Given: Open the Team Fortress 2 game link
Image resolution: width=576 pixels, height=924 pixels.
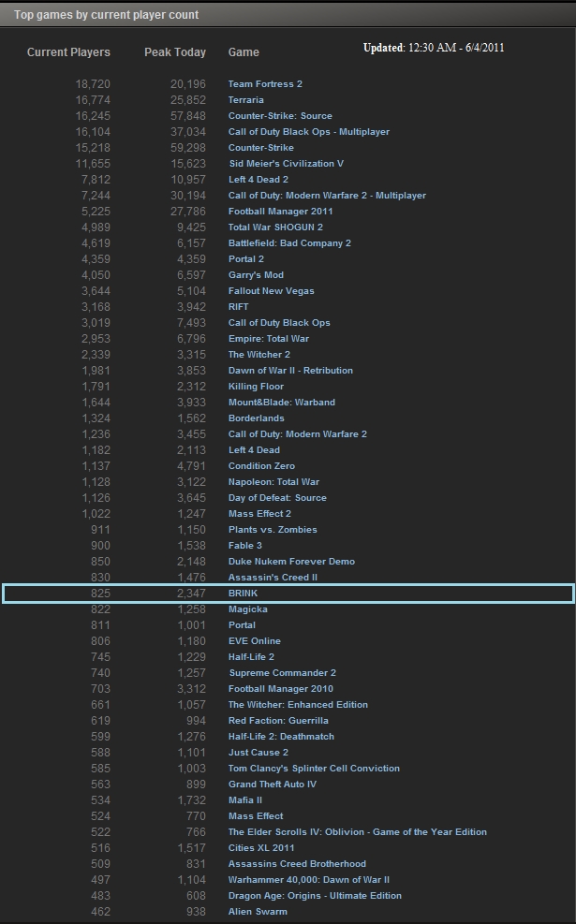Looking at the screenshot, I should click(x=265, y=84).
